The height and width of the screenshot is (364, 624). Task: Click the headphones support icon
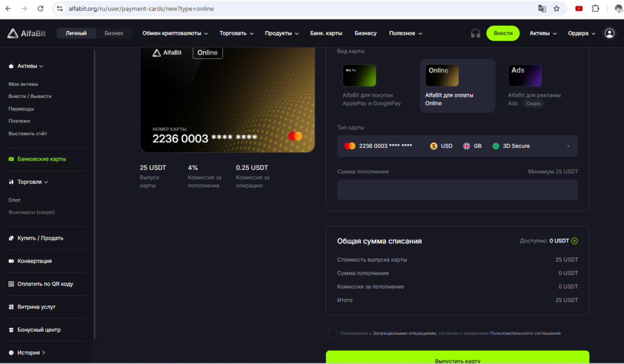(x=475, y=33)
